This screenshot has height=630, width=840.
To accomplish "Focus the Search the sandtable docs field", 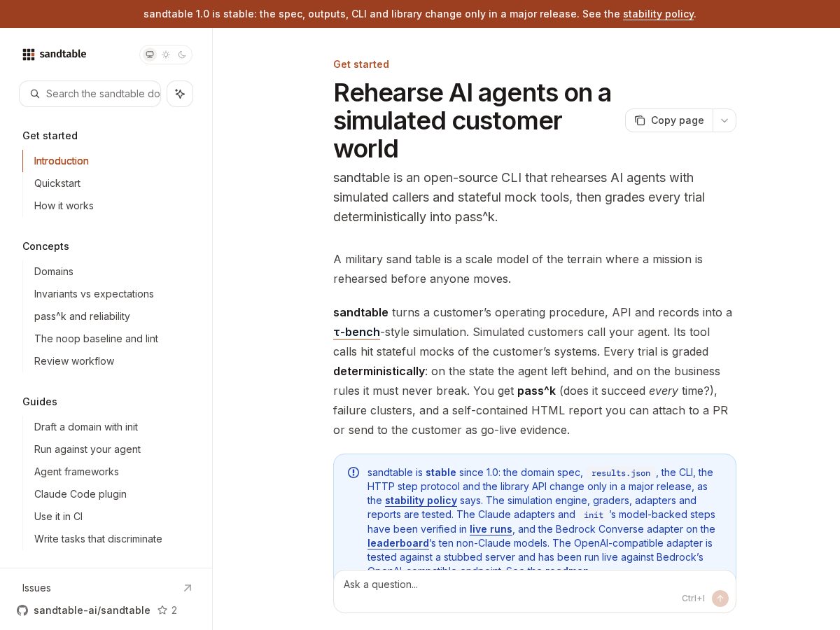I will click(x=90, y=94).
